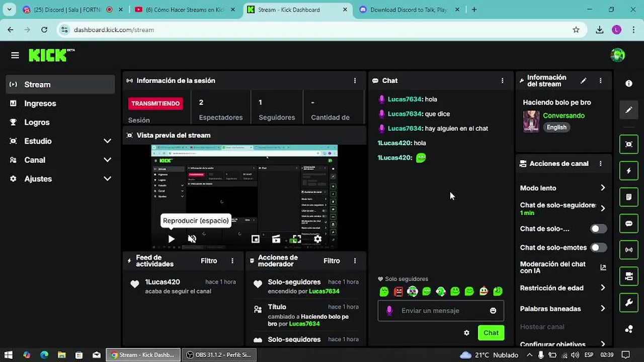This screenshot has width=644, height=362.
Task: Open chat settings gear next to Chat button
Action: 466,333
